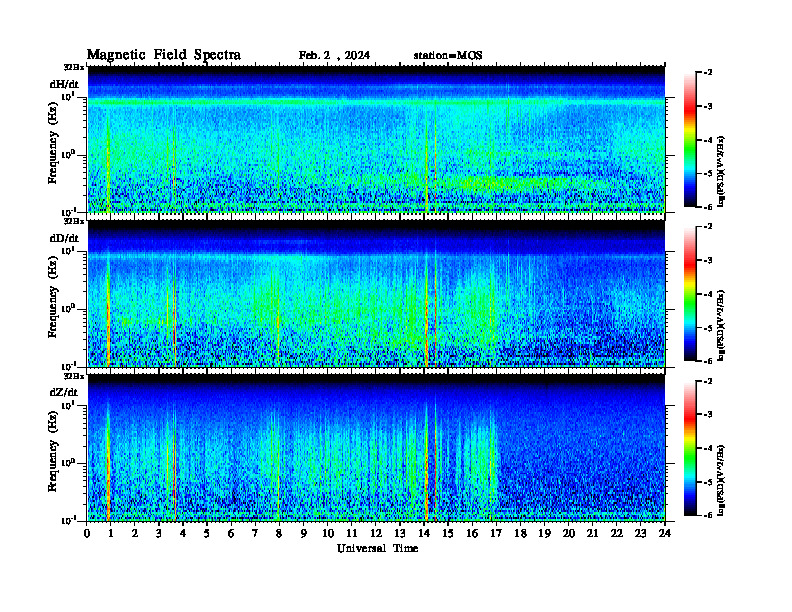Click hour 11 on the Universal Time axis
Viewport: 792px width, 612px height.
click(352, 533)
